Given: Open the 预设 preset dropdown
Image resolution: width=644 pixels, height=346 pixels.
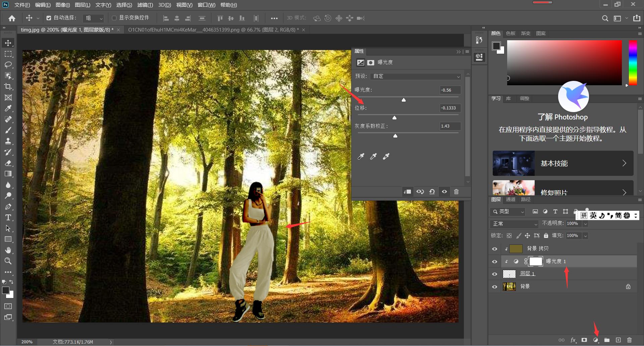Looking at the screenshot, I should coord(416,77).
